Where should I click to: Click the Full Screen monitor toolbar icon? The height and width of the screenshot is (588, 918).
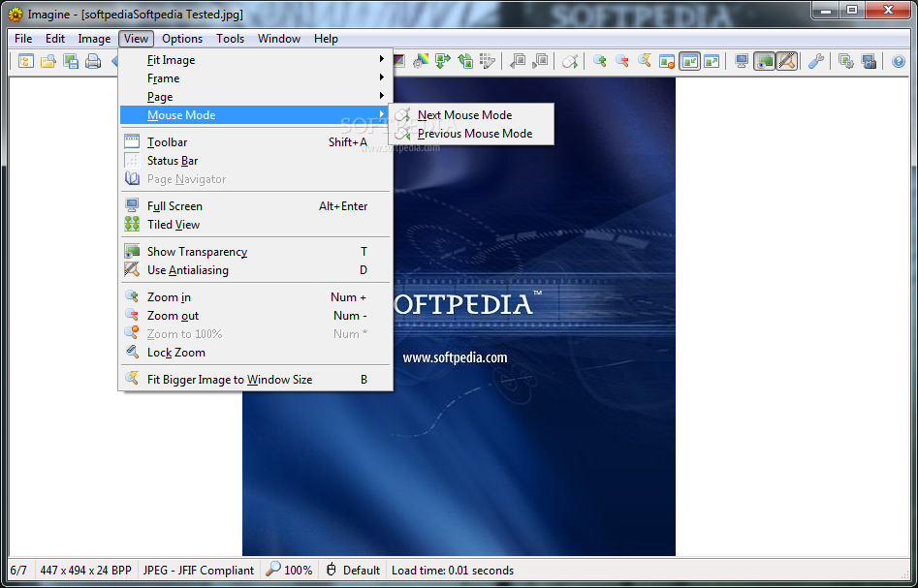pos(742,61)
